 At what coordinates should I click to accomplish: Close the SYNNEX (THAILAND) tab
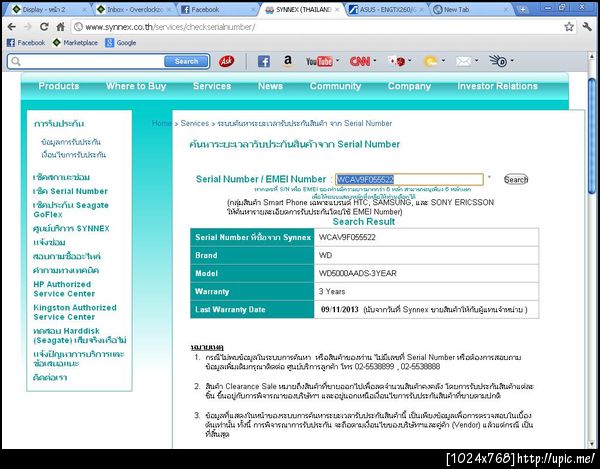[337, 10]
